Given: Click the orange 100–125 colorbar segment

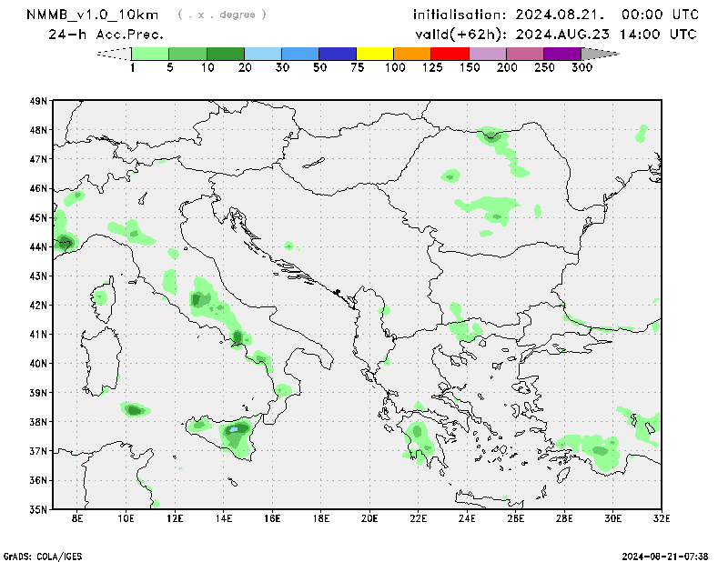Looking at the screenshot, I should coord(412,55).
